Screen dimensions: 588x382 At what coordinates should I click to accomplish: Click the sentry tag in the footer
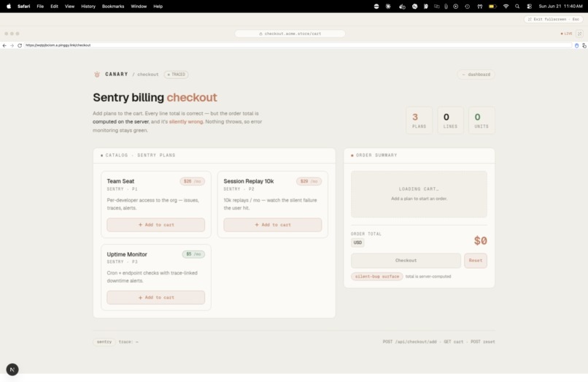104,342
